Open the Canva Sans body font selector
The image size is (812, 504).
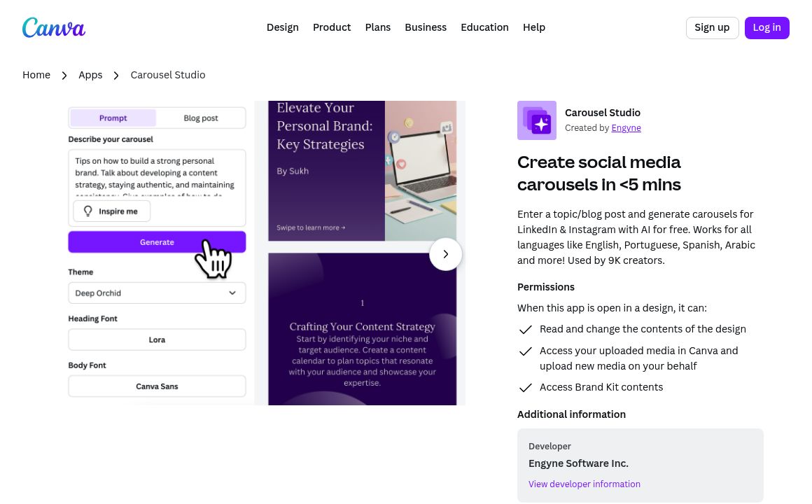pos(157,386)
